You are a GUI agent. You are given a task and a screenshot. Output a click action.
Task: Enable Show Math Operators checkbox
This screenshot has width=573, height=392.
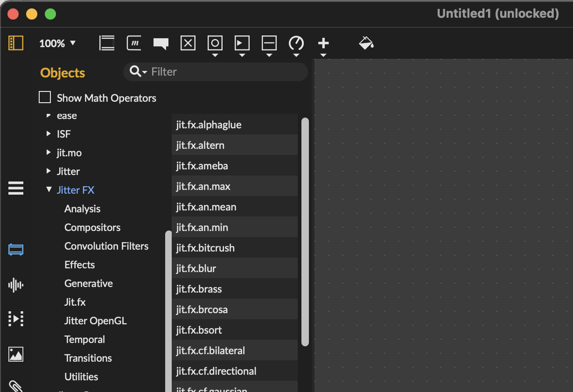(x=45, y=98)
